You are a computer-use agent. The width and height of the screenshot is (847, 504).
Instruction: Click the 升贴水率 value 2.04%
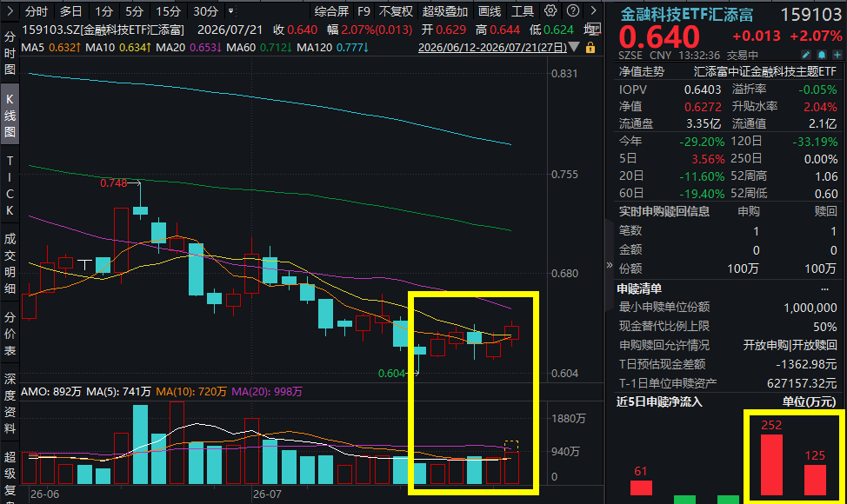pos(820,107)
